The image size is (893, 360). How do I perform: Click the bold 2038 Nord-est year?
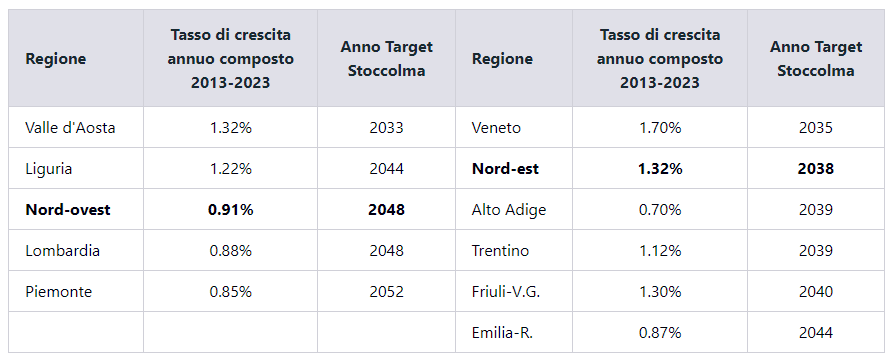tap(816, 169)
